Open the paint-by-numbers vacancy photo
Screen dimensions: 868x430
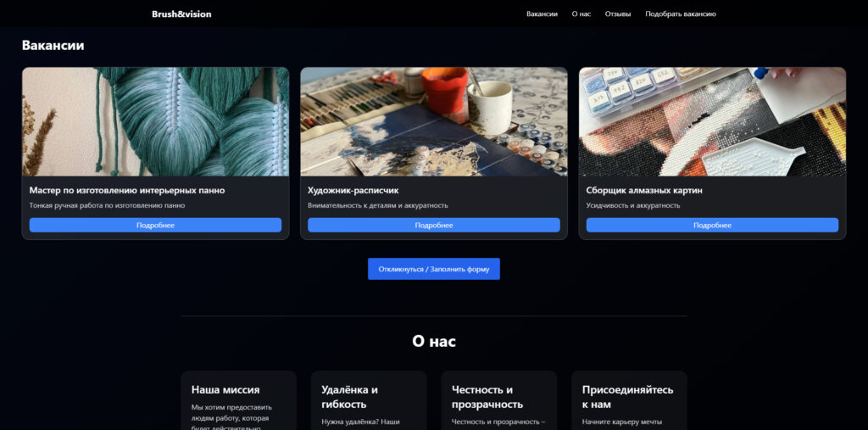tap(434, 122)
